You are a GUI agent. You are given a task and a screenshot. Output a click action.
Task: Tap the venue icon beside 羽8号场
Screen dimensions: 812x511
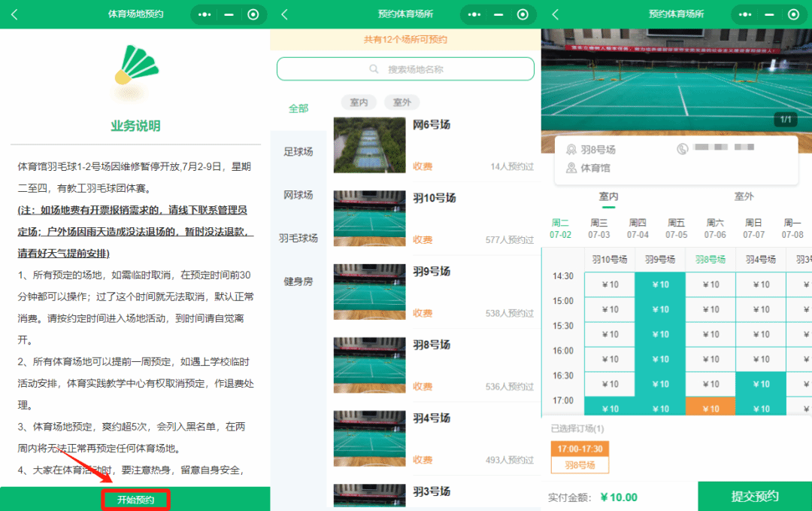(571, 150)
